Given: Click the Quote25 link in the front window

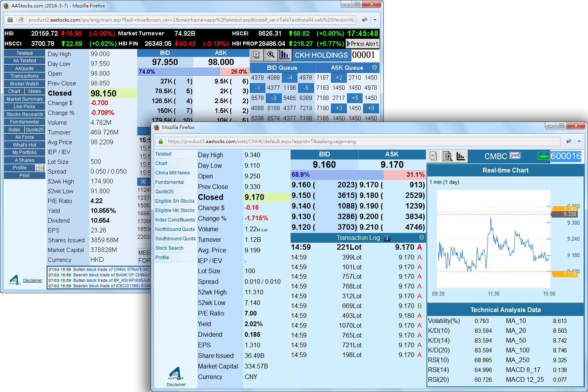Looking at the screenshot, I should coord(164,192).
